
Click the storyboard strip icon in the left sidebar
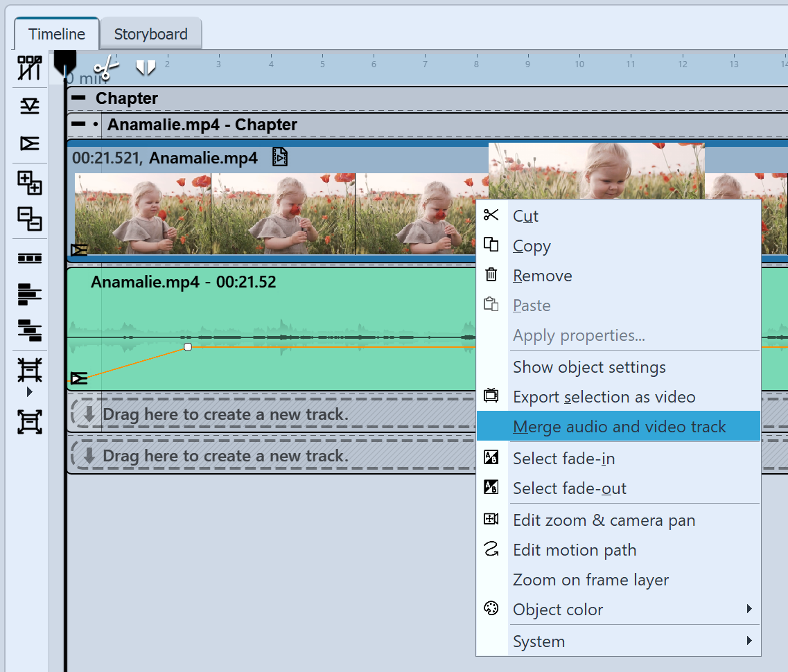click(x=29, y=258)
